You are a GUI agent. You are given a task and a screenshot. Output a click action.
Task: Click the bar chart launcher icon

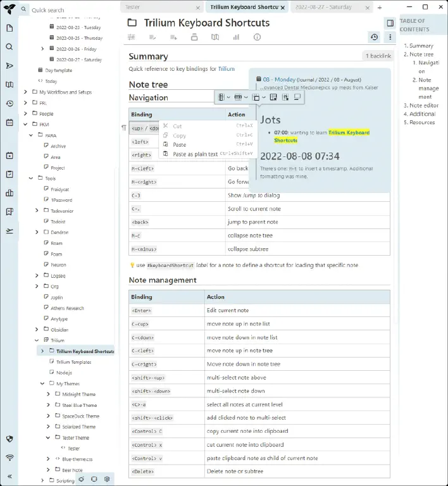9,193
